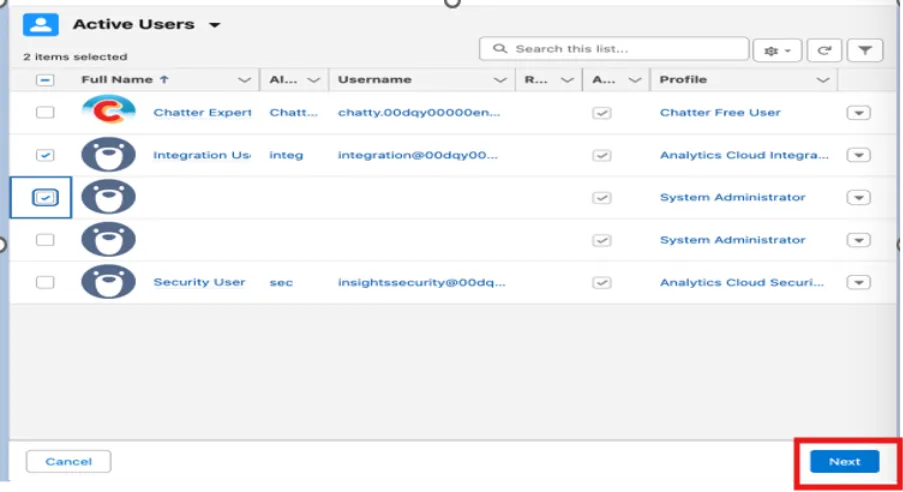Open the Active Users list view dropdown
The image size is (903, 492).
[214, 25]
